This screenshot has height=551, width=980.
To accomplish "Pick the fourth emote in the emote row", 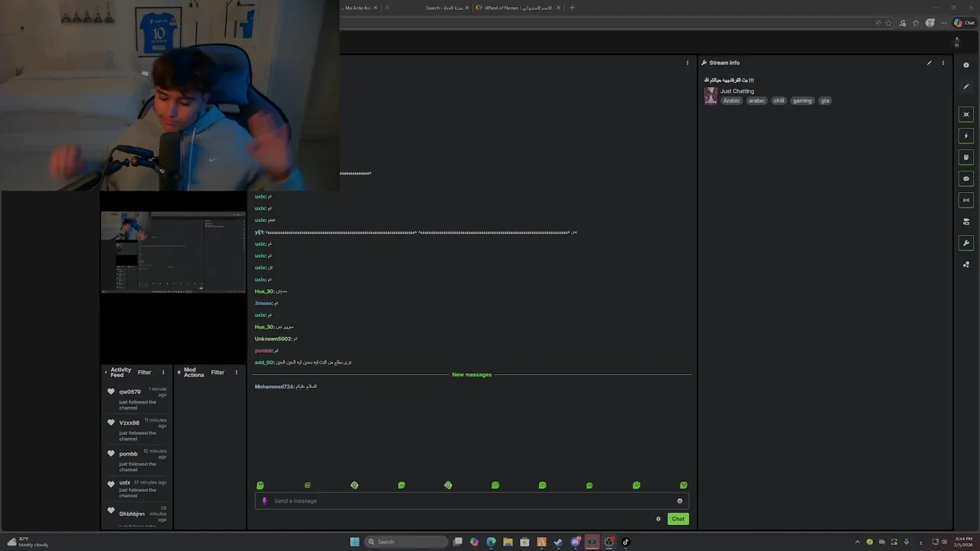I will coord(401,485).
